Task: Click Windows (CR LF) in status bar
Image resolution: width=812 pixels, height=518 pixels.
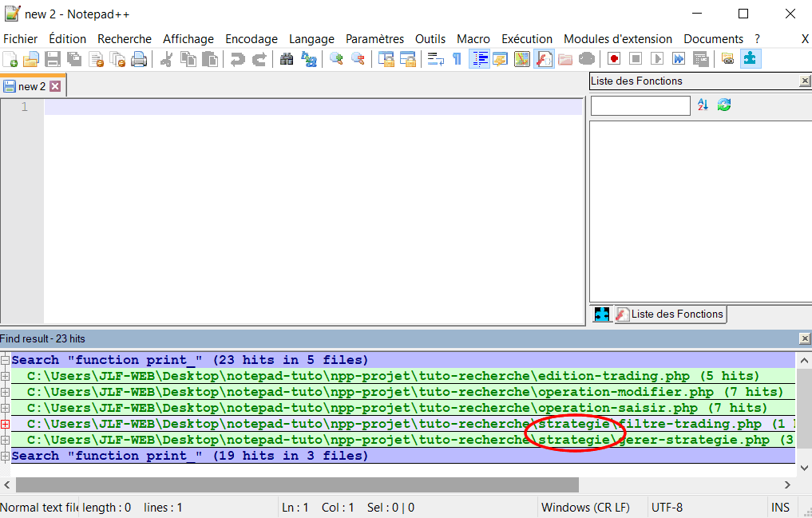Action: click(585, 508)
